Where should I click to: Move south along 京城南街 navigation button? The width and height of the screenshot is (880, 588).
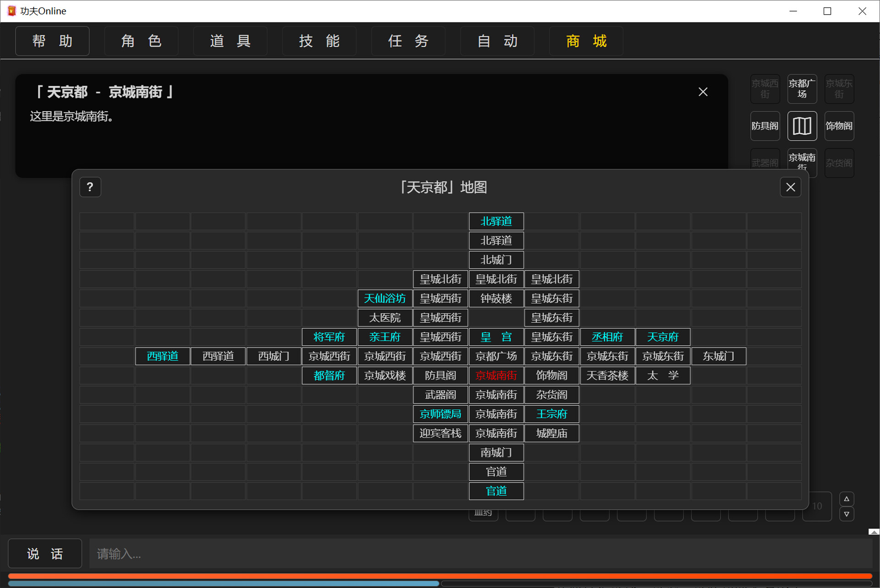click(x=802, y=163)
